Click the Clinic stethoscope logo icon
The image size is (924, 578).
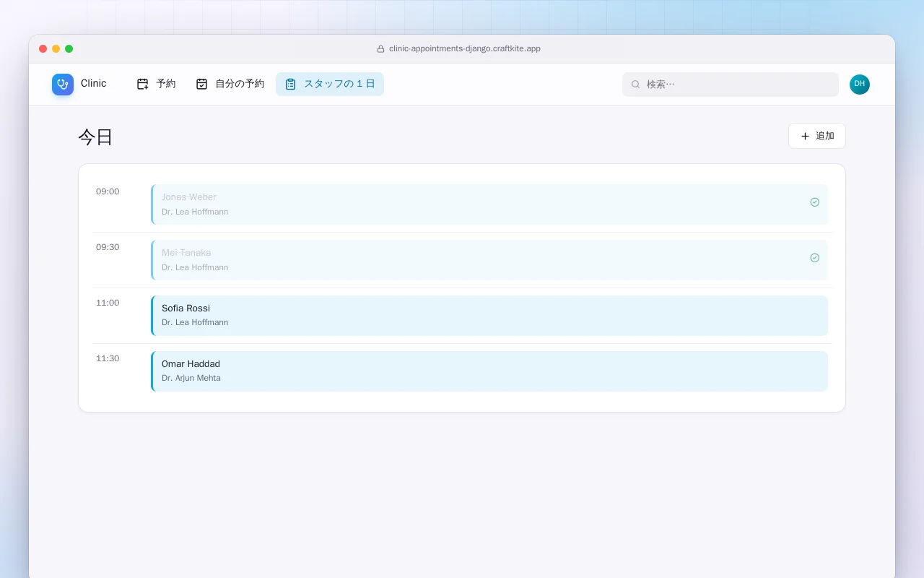tap(63, 85)
